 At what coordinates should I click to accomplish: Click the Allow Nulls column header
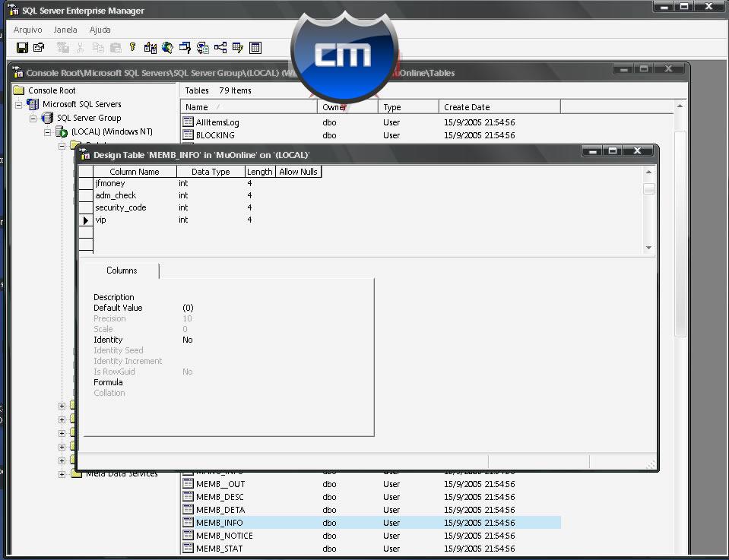(299, 172)
